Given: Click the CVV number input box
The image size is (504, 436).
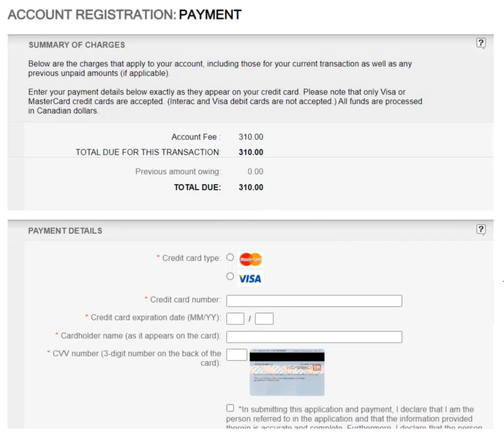Looking at the screenshot, I should [x=237, y=355].
